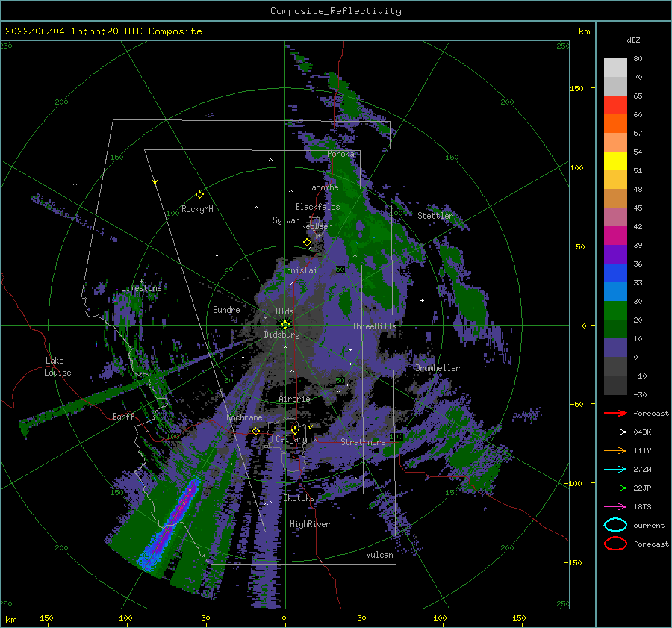Viewport: 672px width, 628px height.
Task: Click the Banff town label
Action: point(123,417)
